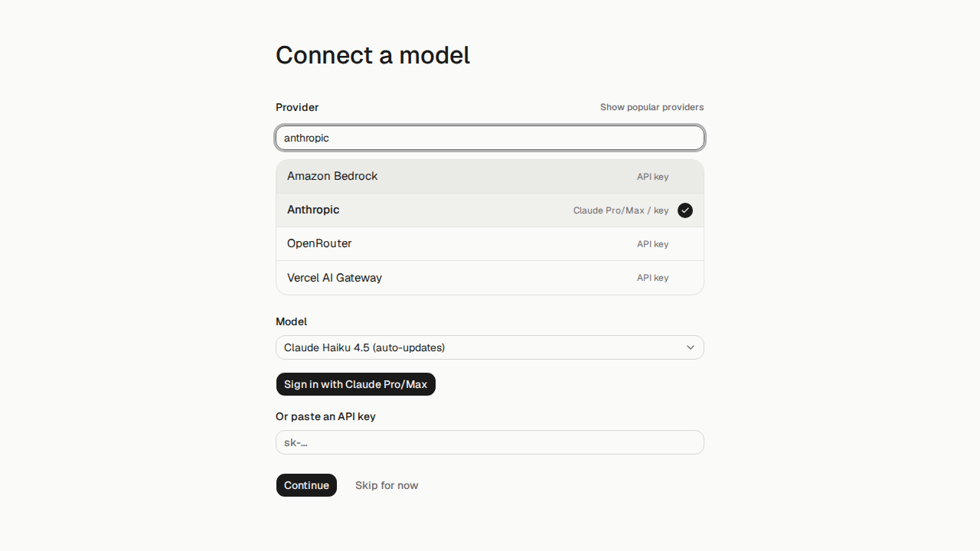Image resolution: width=980 pixels, height=551 pixels.
Task: Open the Claude Haiku 4.5 model dropdown
Action: [490, 347]
